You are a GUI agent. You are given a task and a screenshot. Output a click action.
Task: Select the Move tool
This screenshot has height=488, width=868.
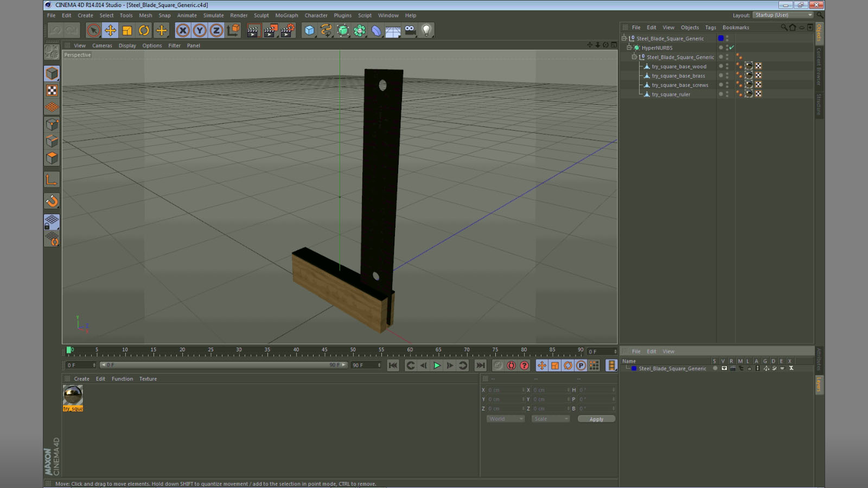(110, 30)
